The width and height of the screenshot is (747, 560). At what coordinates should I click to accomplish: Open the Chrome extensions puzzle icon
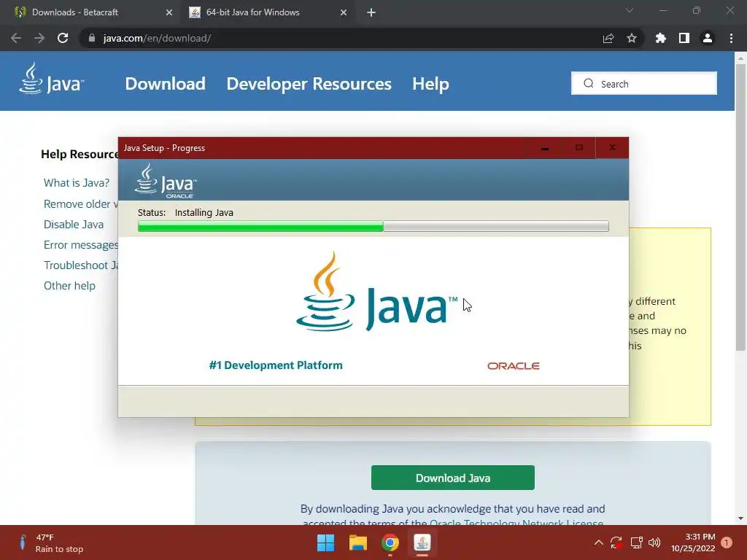[x=660, y=38]
